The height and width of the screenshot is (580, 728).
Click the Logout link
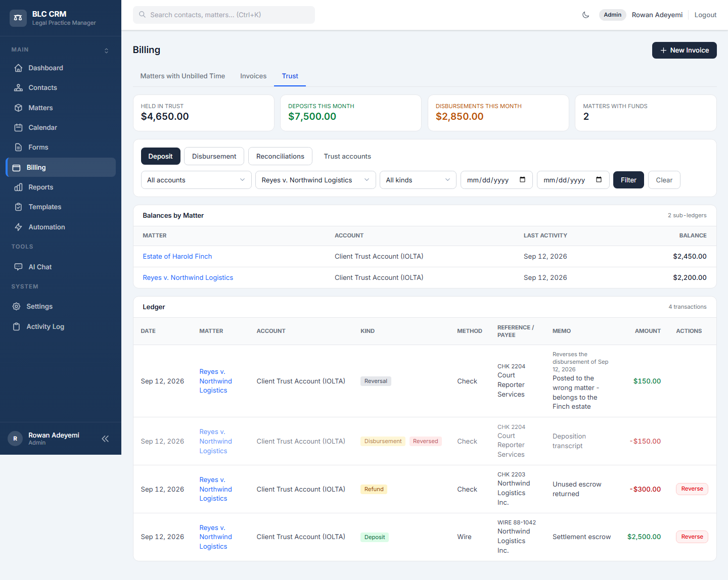[x=705, y=15]
